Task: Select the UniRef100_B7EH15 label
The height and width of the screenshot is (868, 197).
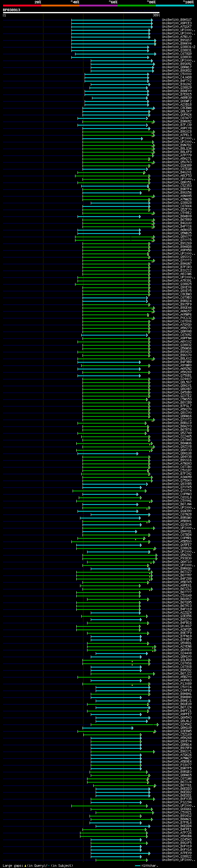Action: tap(176, 94)
